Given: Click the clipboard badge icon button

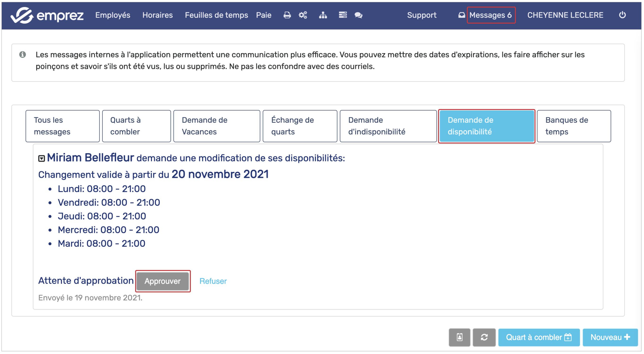Looking at the screenshot, I should click(459, 337).
